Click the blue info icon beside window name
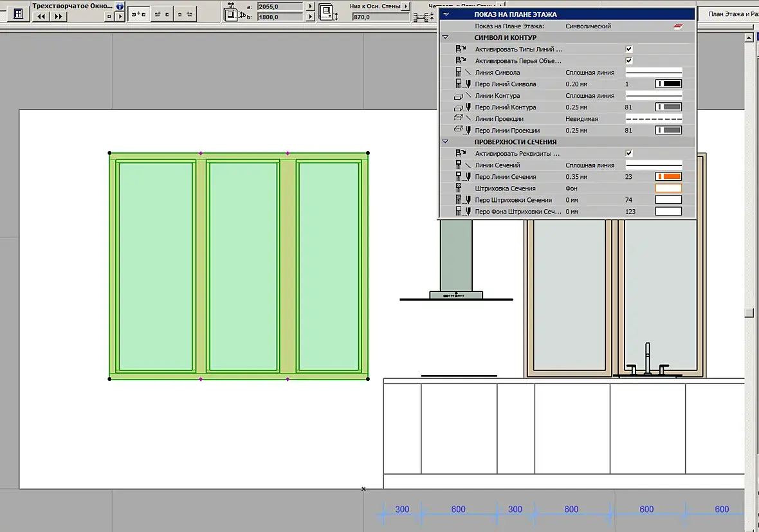 point(120,6)
